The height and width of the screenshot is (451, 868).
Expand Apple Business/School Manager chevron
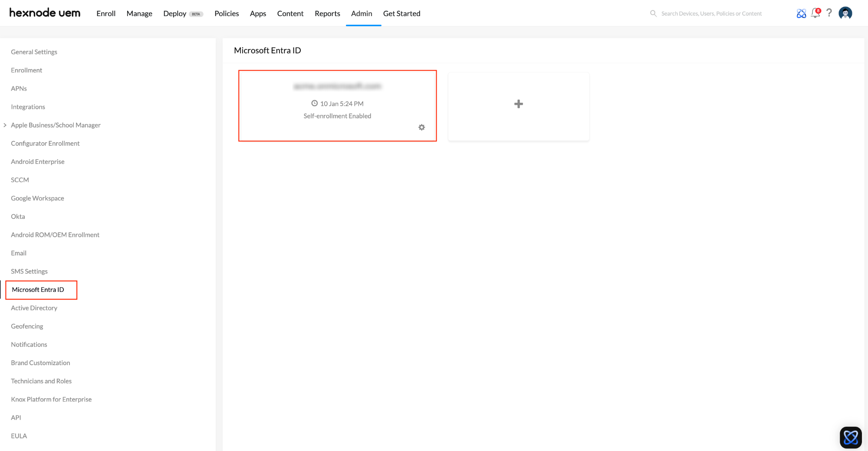5,125
